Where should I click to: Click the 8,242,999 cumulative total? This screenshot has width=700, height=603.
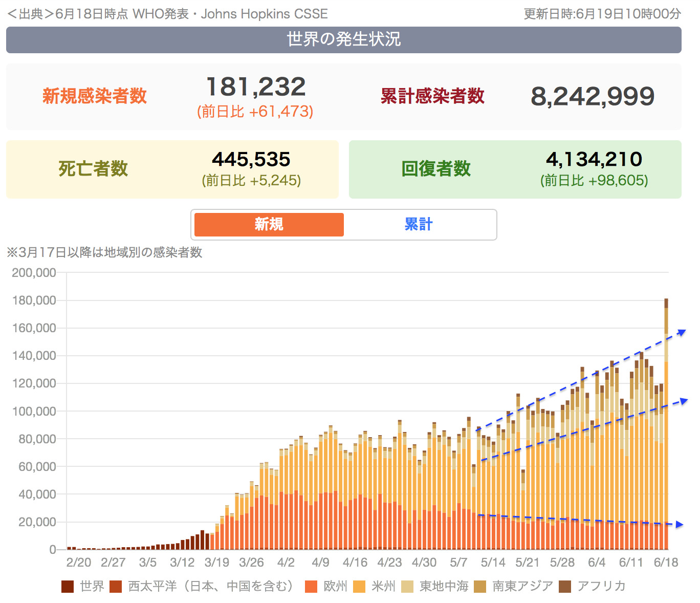coord(593,97)
